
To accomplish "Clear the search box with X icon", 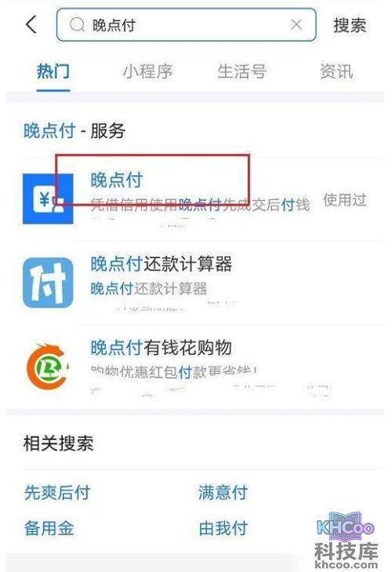I will [296, 25].
